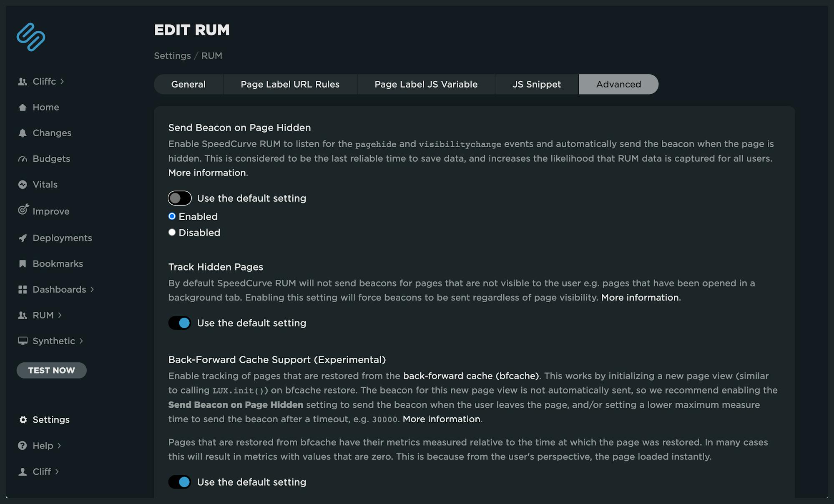Toggle Send Beacon on Page Hidden default setting

[179, 198]
